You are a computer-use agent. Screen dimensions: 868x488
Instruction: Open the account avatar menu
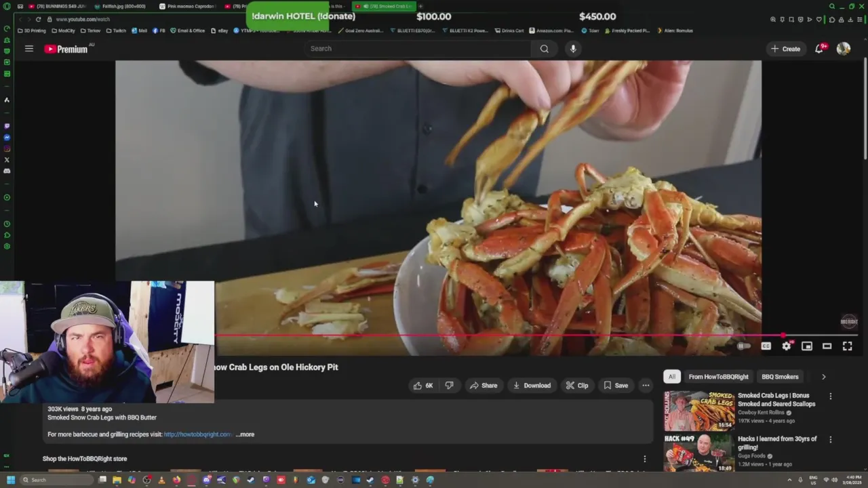click(x=844, y=49)
